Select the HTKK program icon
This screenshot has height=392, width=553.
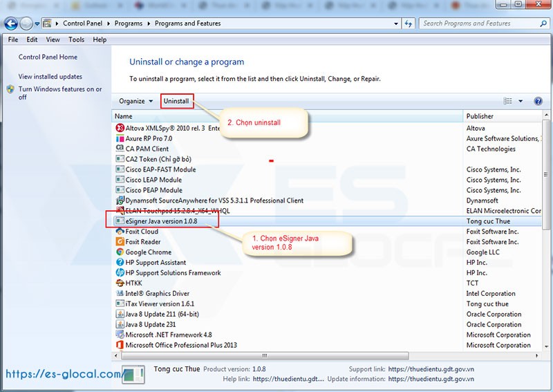click(120, 283)
